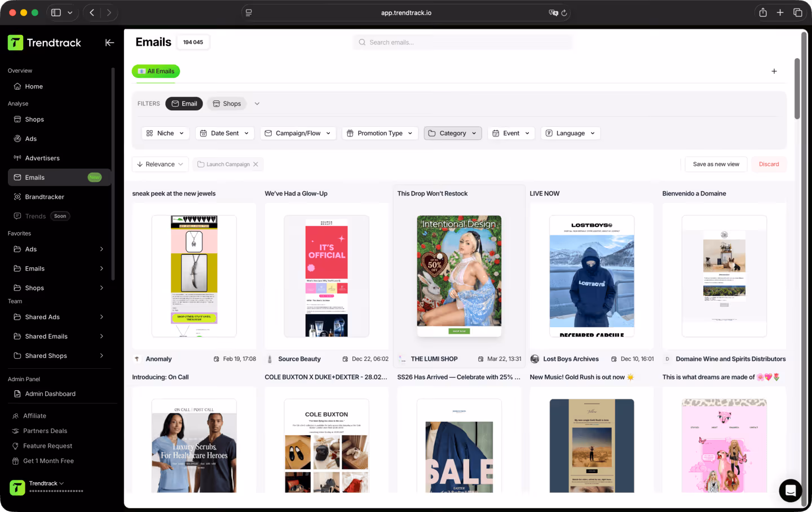Click Lost Boys Archives shop avatar icon
This screenshot has height=512, width=812.
coord(535,359)
